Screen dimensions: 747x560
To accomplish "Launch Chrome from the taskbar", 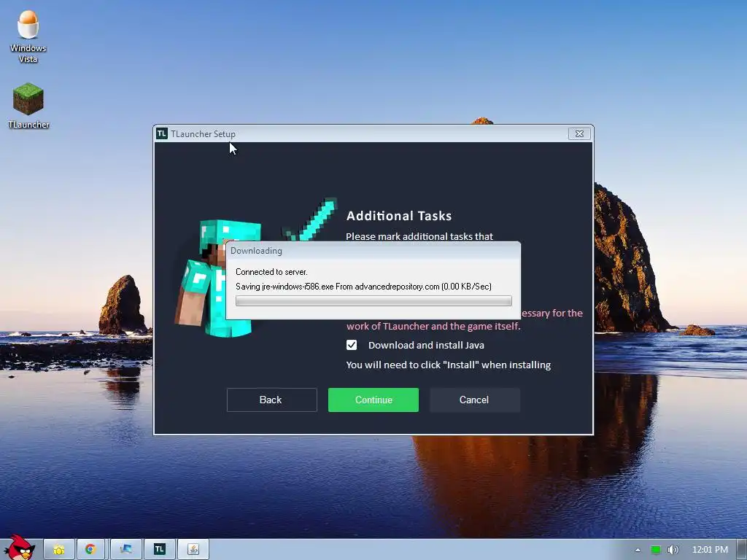I will pos(90,550).
